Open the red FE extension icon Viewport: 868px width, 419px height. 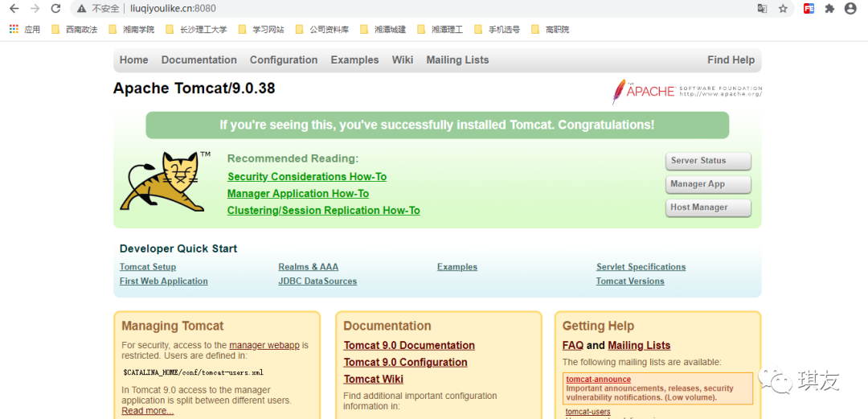coord(809,8)
